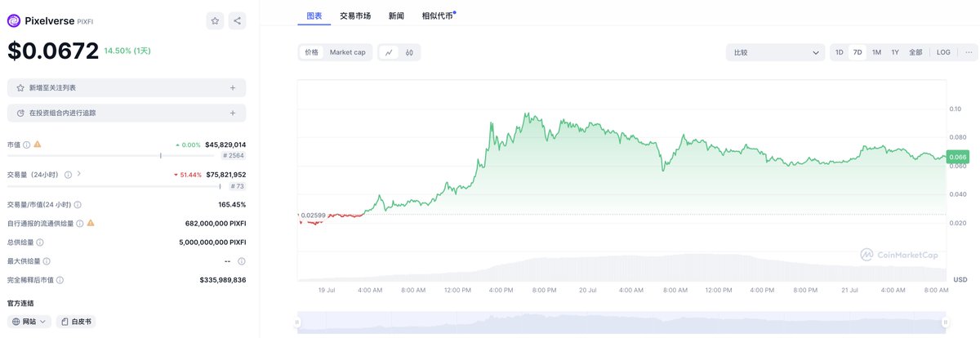Select the candlestick chart icon
The width and height of the screenshot is (980, 338).
click(409, 52)
